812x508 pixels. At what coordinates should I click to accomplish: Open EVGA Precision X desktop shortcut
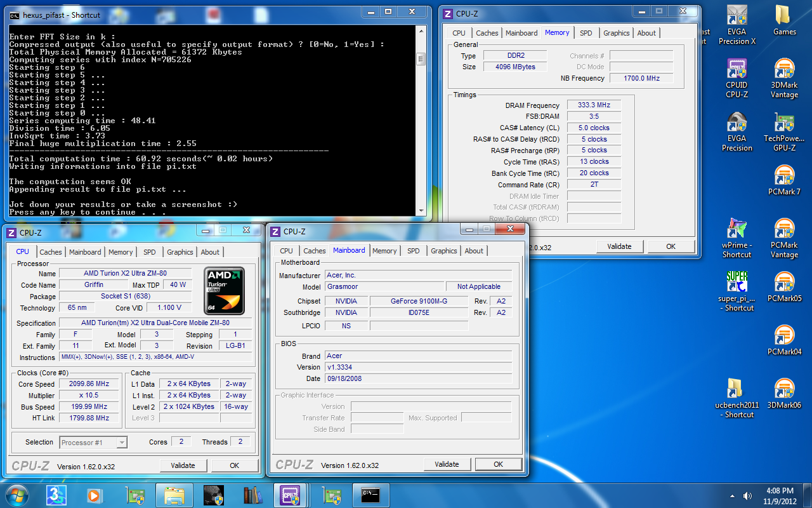tap(737, 25)
